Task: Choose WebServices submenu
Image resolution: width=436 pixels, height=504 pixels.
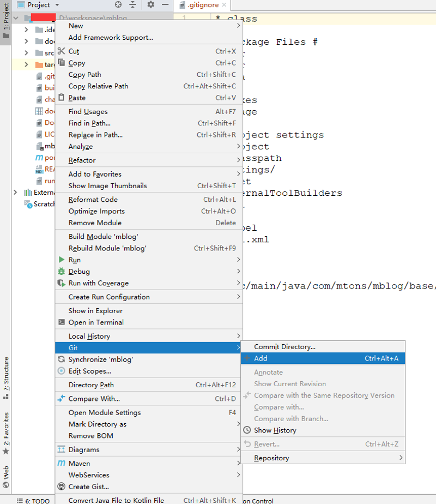Action: pos(149,475)
